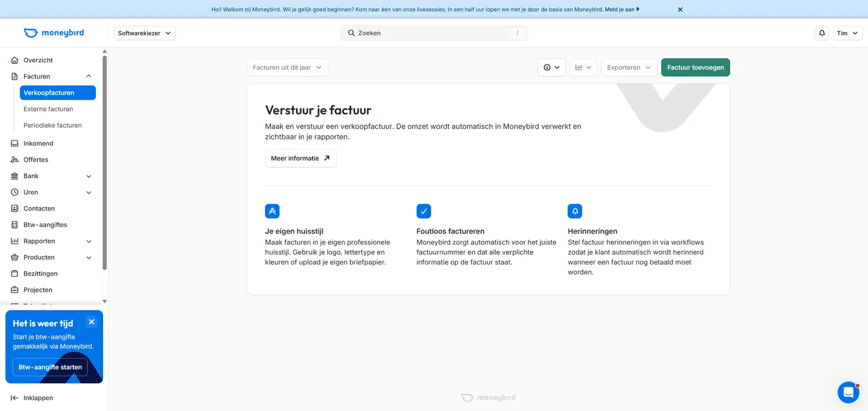
Task: Open the Exporteren dropdown
Action: (x=629, y=67)
